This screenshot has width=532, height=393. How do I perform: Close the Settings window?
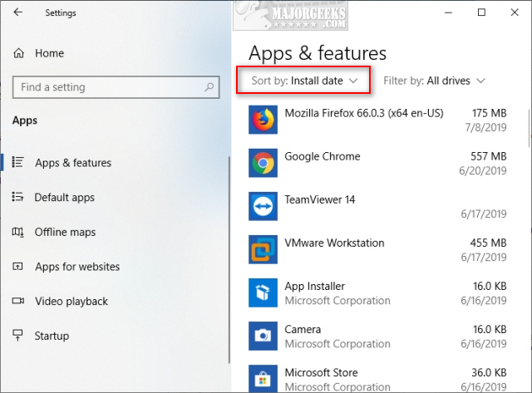coord(515,12)
